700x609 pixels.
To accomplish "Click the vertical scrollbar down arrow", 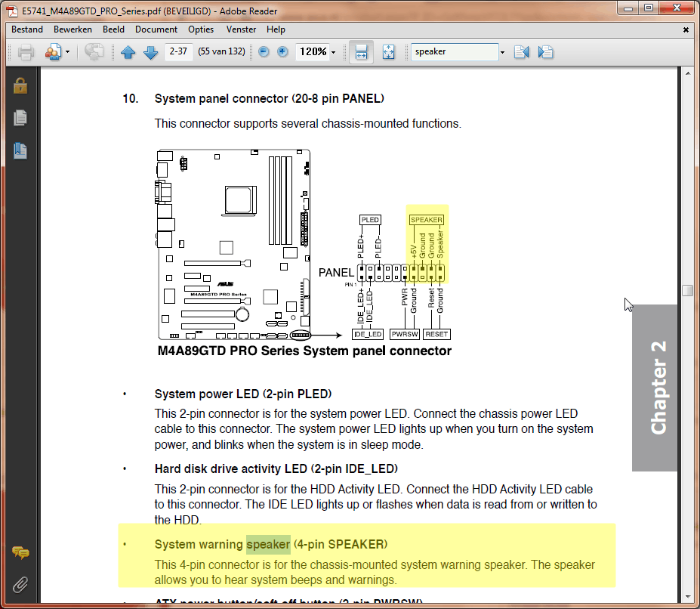I will point(687,597).
